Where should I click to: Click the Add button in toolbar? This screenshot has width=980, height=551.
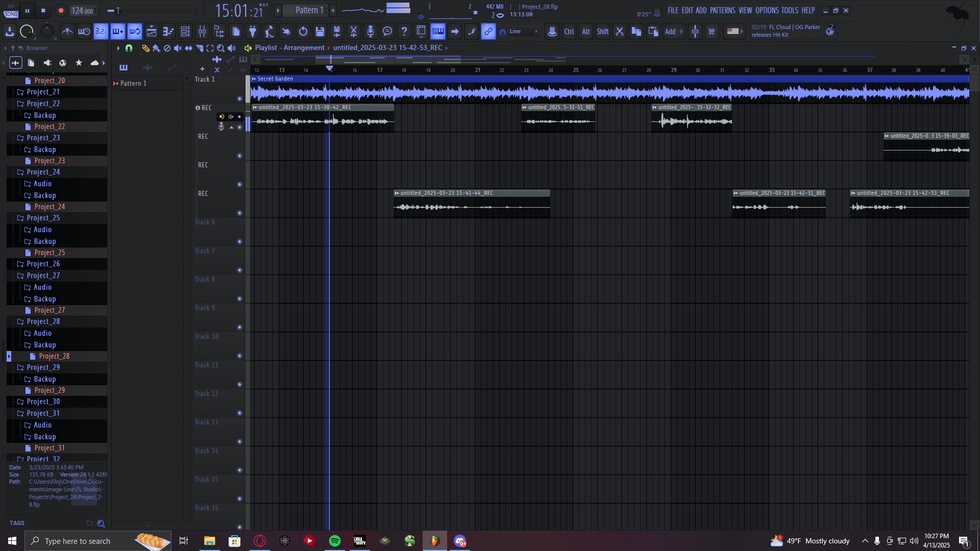670,32
